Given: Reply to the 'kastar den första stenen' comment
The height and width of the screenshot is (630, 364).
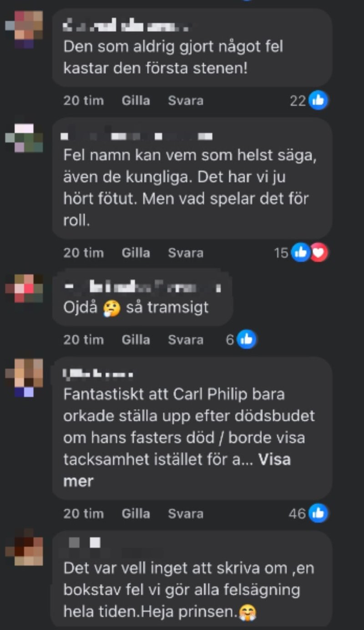Looking at the screenshot, I should [186, 101].
